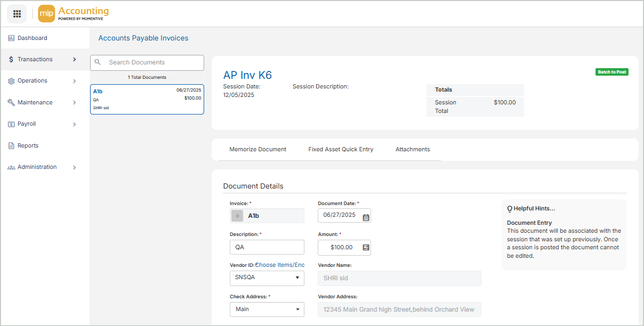Click the Choose Items/Enc link
644x326 pixels.
tap(281, 265)
